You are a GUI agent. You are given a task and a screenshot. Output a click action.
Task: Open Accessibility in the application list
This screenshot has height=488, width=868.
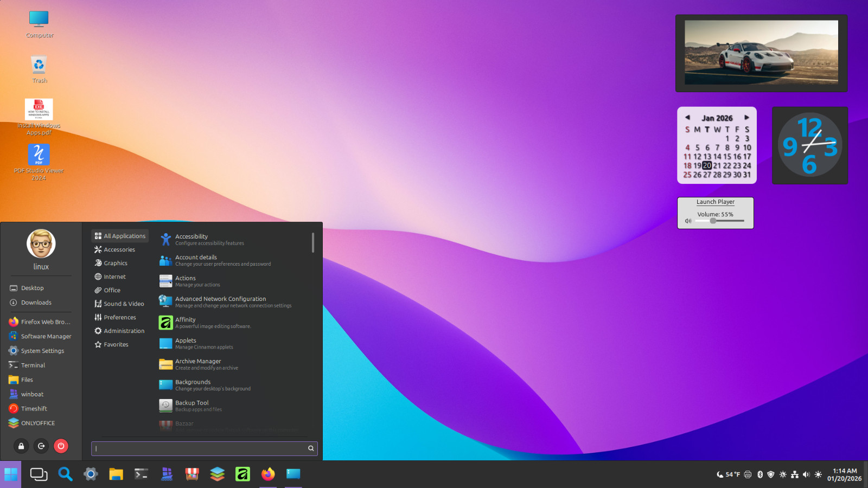[233, 239]
